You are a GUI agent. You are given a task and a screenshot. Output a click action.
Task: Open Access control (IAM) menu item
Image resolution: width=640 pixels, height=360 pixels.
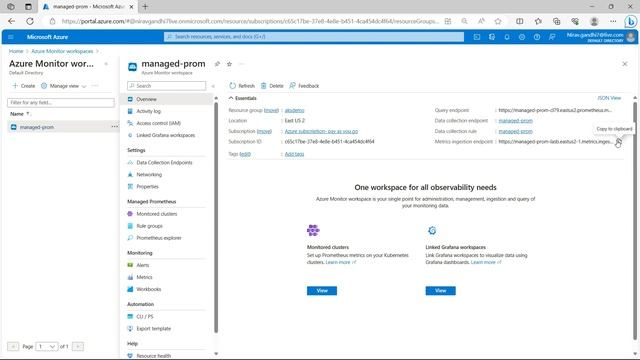(x=158, y=123)
